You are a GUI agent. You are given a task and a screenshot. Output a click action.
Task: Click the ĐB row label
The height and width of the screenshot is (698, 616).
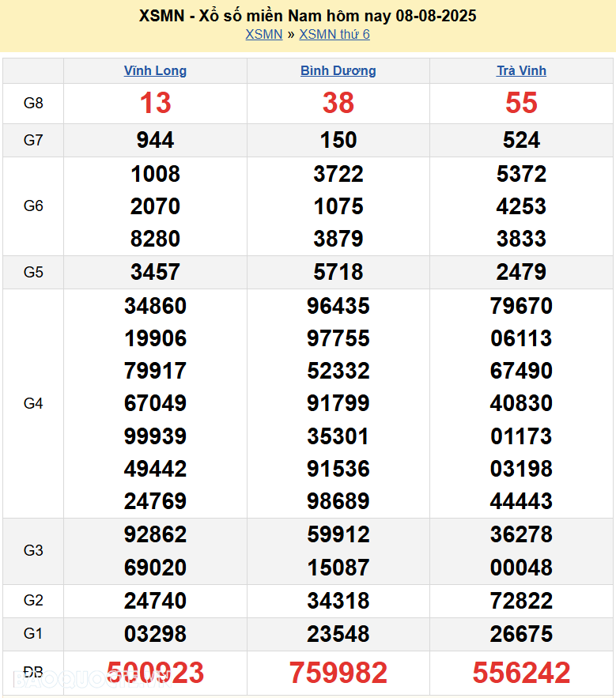coord(33,672)
